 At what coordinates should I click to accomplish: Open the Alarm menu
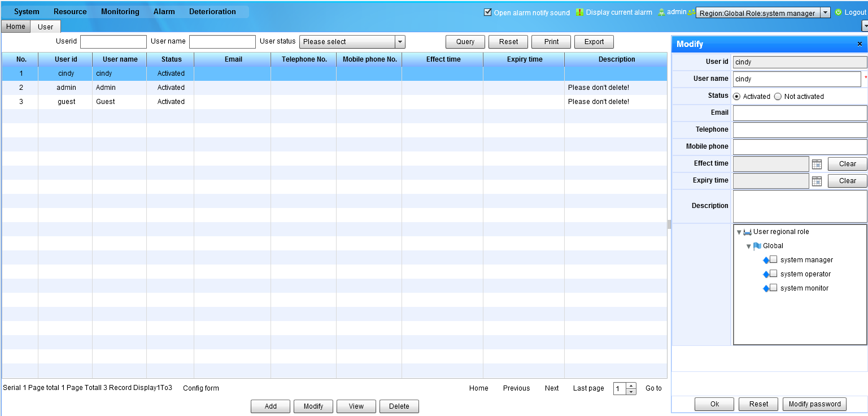click(164, 12)
